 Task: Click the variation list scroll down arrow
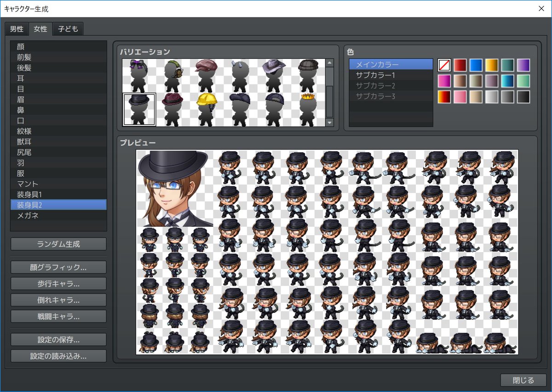(x=329, y=123)
